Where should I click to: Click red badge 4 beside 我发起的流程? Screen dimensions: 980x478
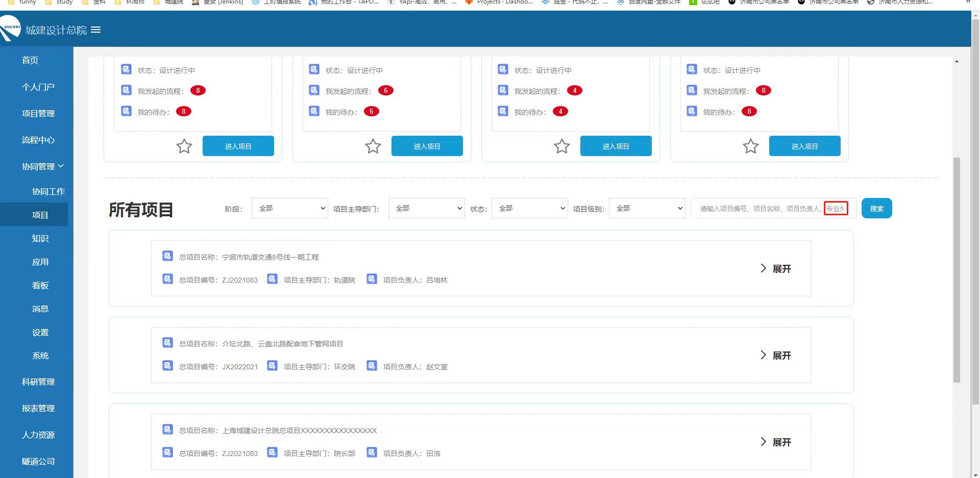coord(575,90)
